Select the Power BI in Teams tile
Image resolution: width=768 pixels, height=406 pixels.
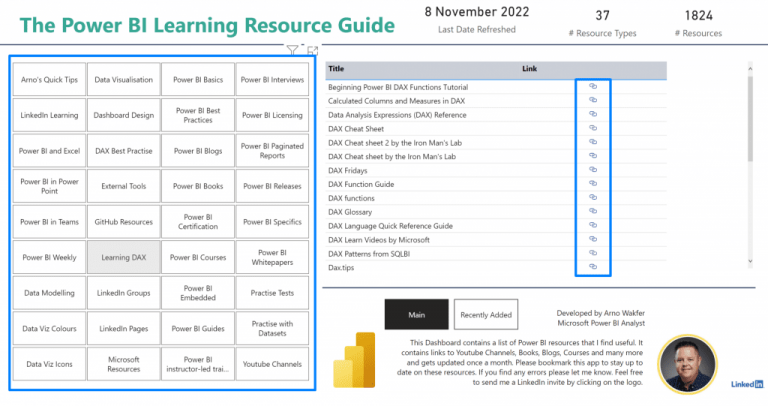coord(49,222)
